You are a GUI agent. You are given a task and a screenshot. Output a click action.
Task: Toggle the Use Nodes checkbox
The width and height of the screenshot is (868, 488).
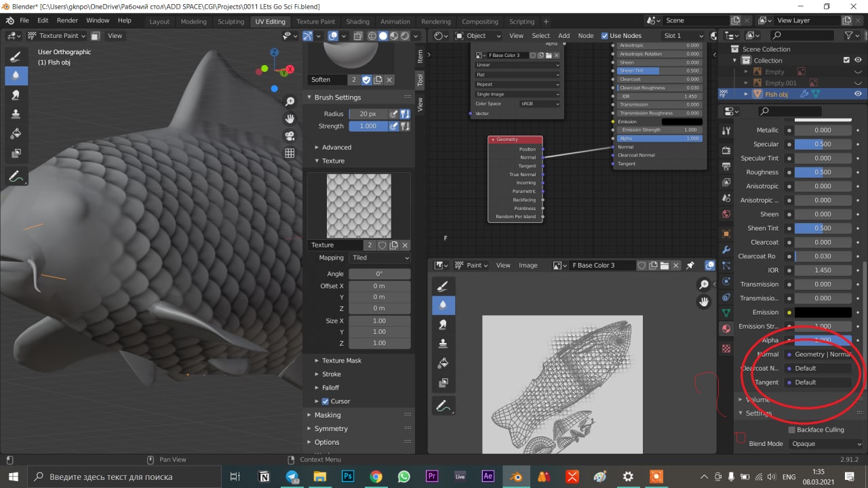click(605, 36)
